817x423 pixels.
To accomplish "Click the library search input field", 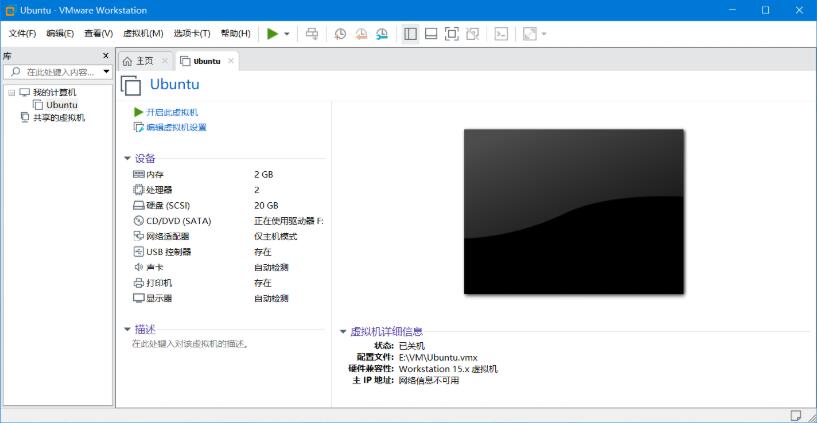I will 52,71.
